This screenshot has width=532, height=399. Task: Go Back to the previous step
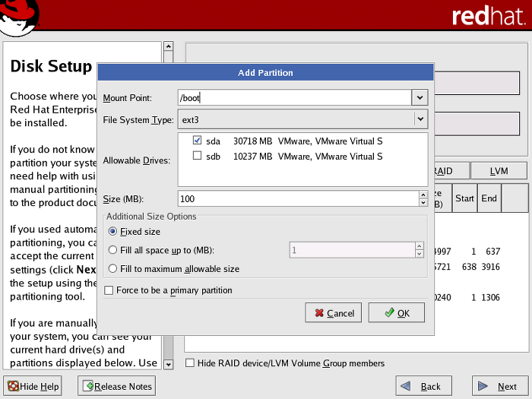pyautogui.click(x=424, y=386)
